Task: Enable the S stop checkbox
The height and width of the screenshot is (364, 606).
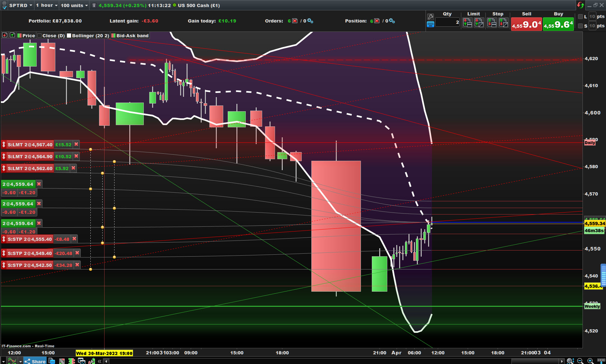Action: click(x=580, y=26)
